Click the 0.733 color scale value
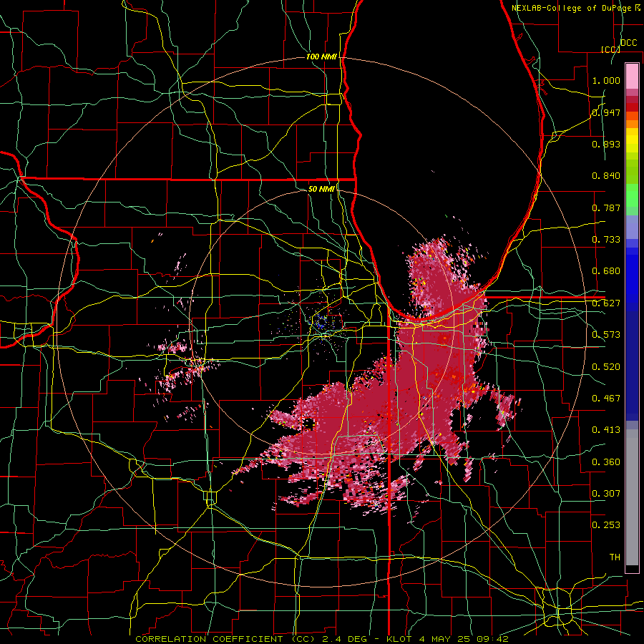This screenshot has height=644, width=644. 606,240
